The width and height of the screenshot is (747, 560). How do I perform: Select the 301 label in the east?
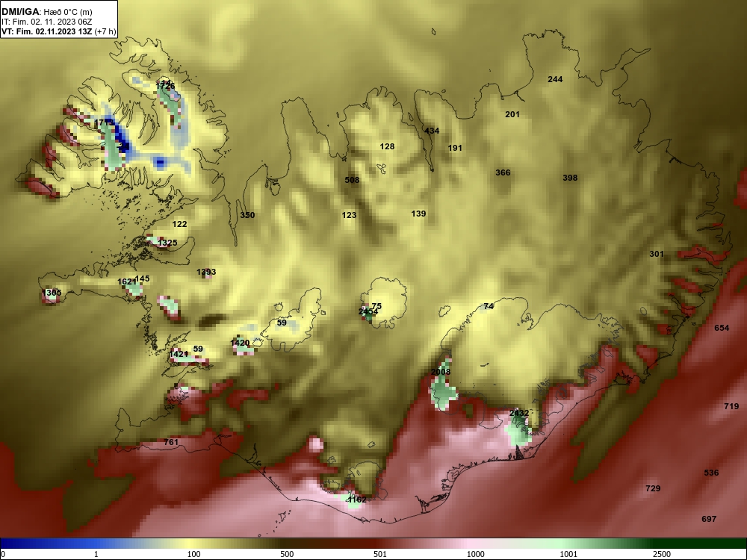(x=657, y=255)
